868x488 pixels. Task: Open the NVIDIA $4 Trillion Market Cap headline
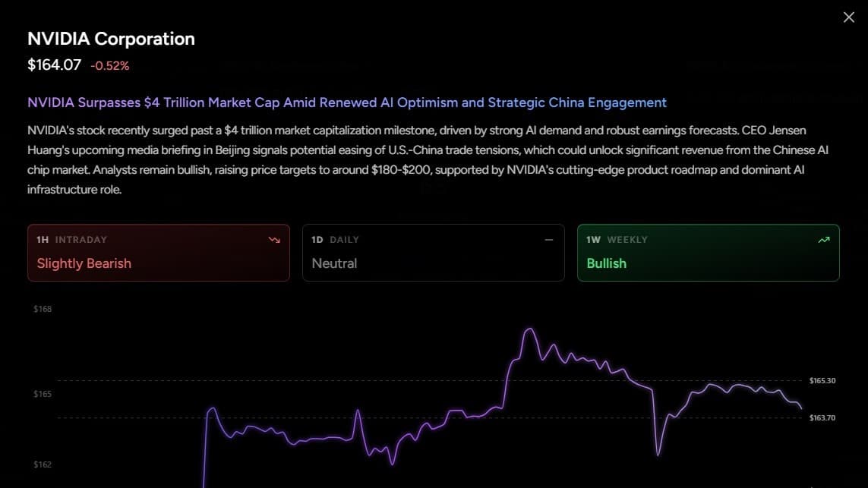pos(347,102)
